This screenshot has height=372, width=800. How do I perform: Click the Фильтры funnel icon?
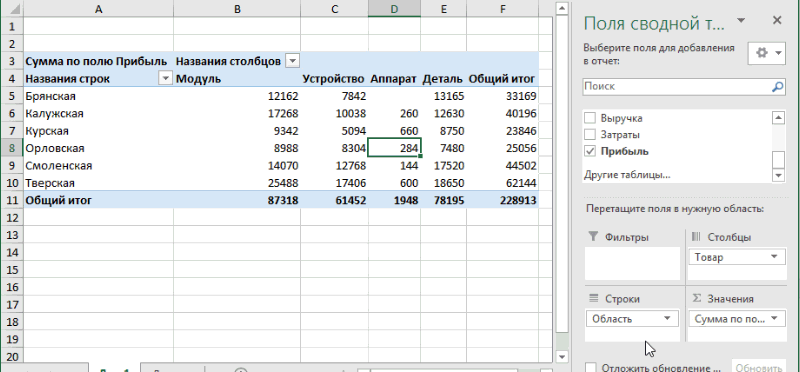click(592, 237)
